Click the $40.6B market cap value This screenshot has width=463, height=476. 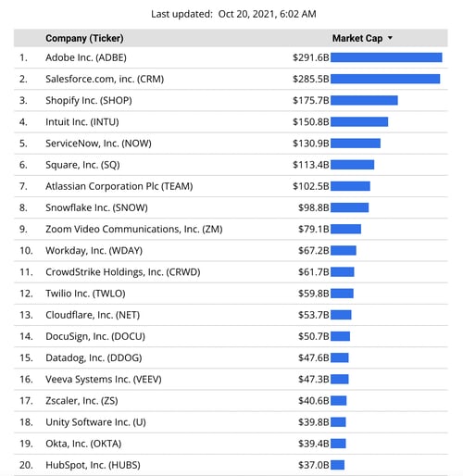point(314,401)
